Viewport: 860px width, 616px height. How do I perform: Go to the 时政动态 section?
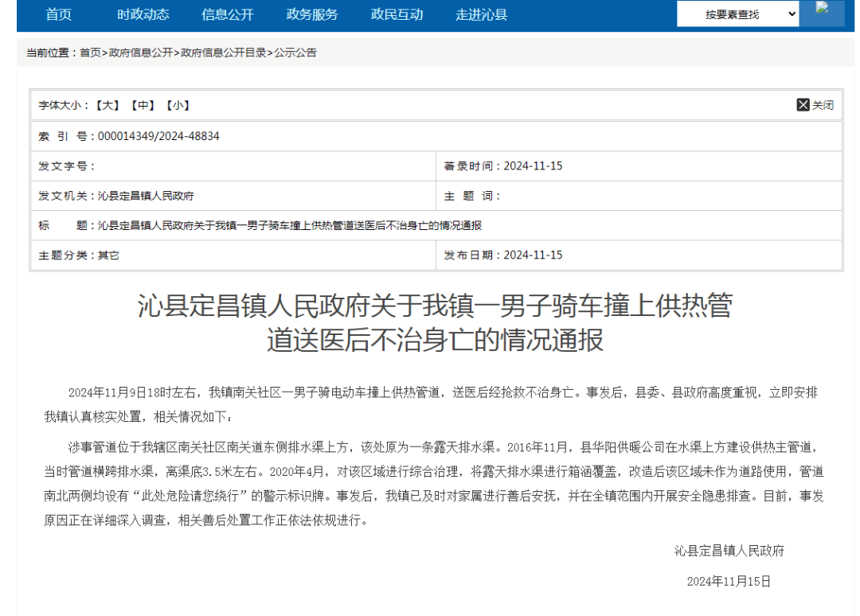tap(143, 14)
